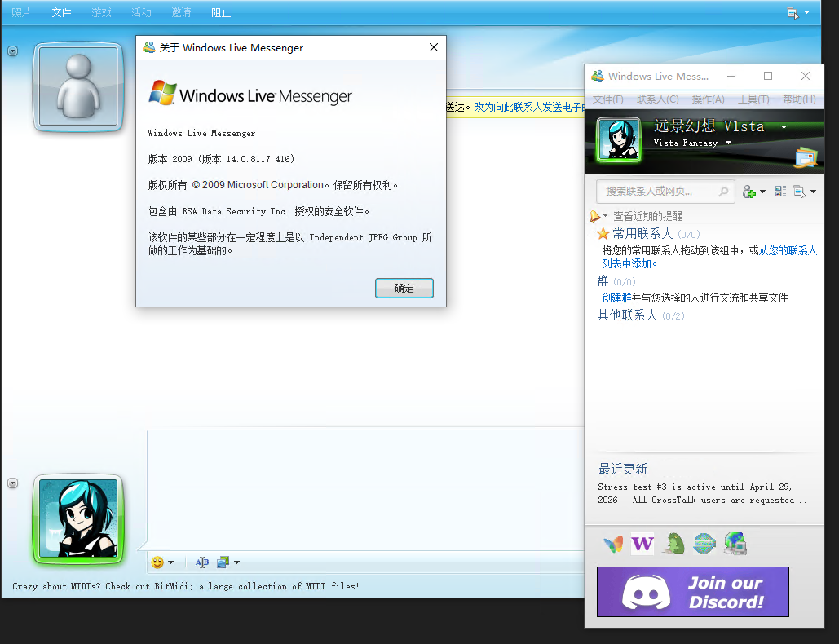The height and width of the screenshot is (644, 839).
Task: Expand the Vista Fantasy personal message dropdown
Action: tap(728, 143)
